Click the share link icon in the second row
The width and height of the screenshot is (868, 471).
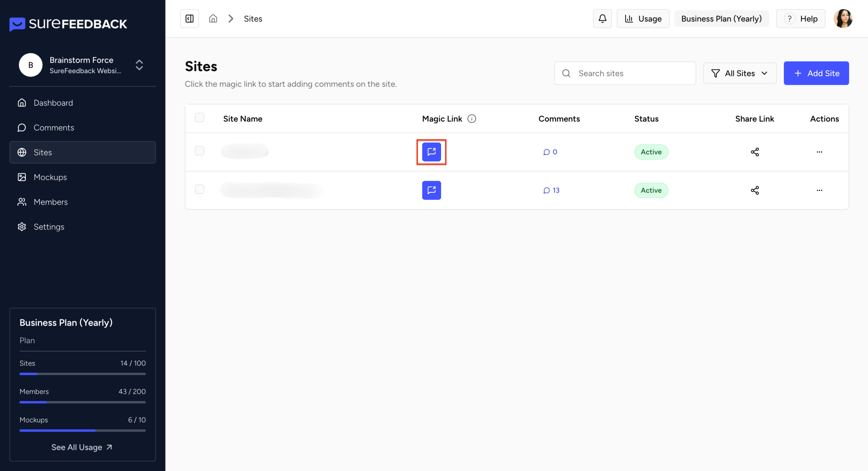coord(755,190)
